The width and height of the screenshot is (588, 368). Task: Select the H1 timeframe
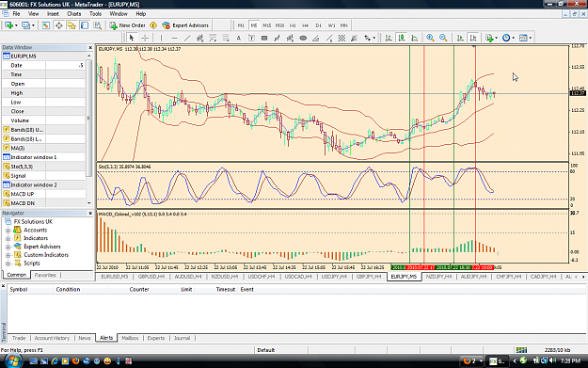pos(293,25)
